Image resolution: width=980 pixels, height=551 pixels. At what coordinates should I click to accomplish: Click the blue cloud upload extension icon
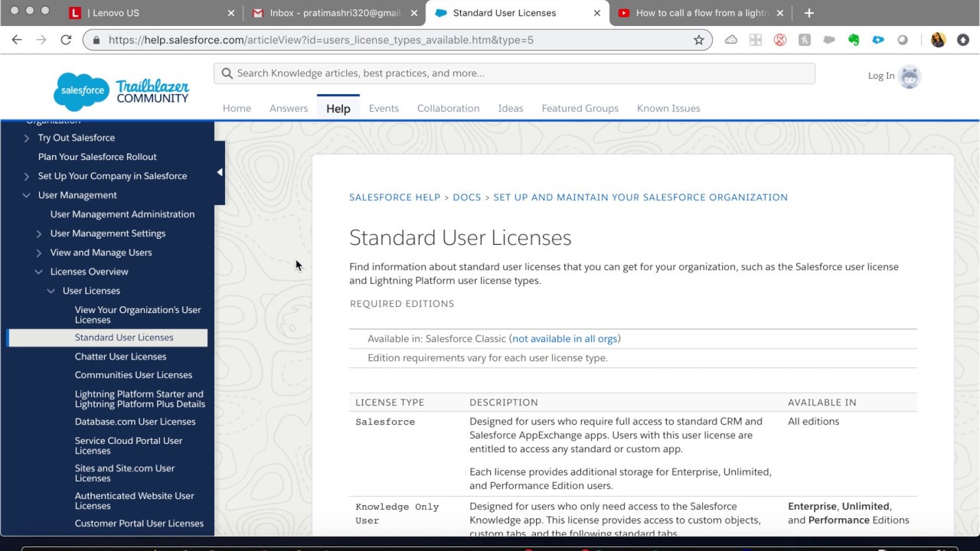coord(878,40)
